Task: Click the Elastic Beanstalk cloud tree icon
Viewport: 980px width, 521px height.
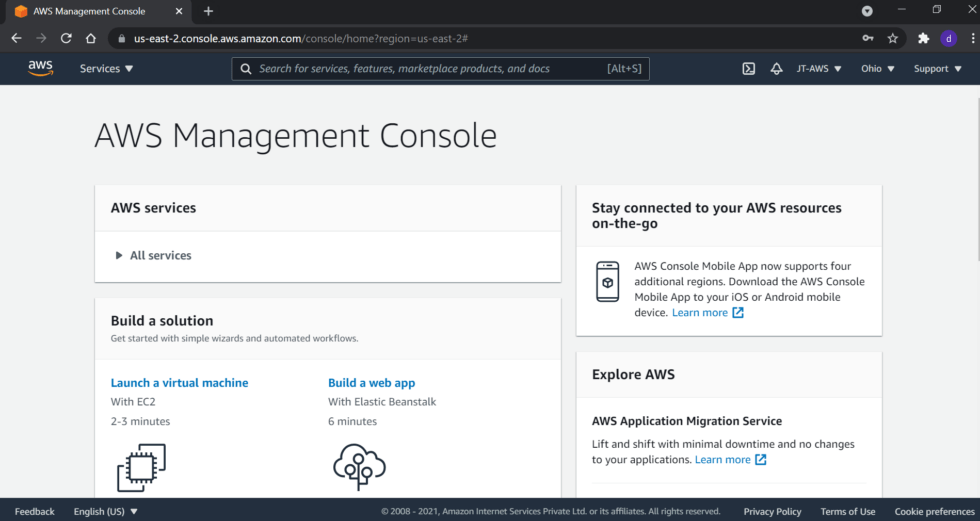Action: (359, 466)
